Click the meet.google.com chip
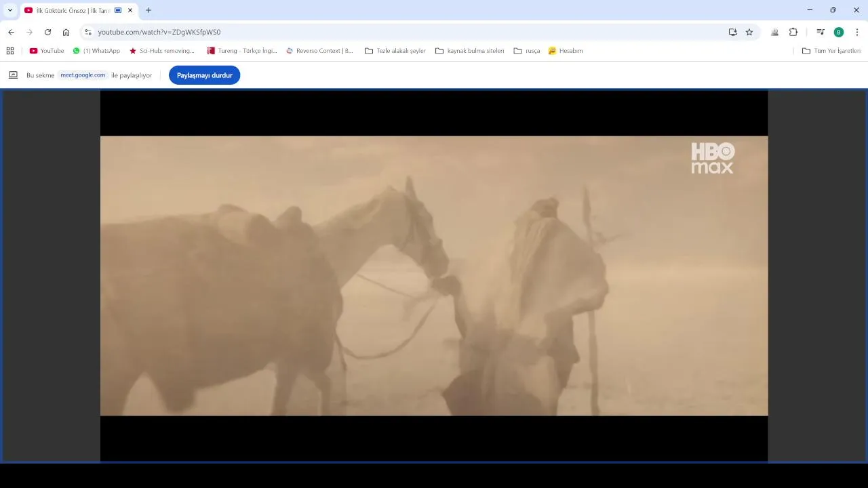Viewport: 868px width, 488px height. pos(83,75)
